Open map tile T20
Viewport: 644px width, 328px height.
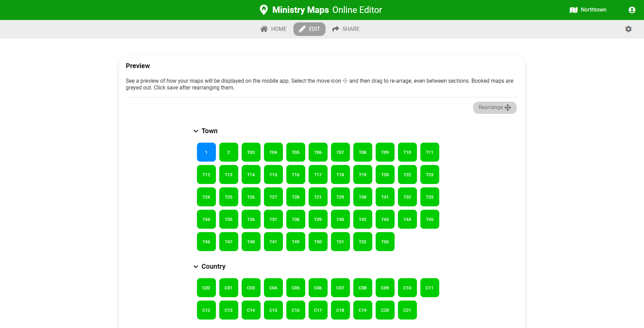point(385,175)
